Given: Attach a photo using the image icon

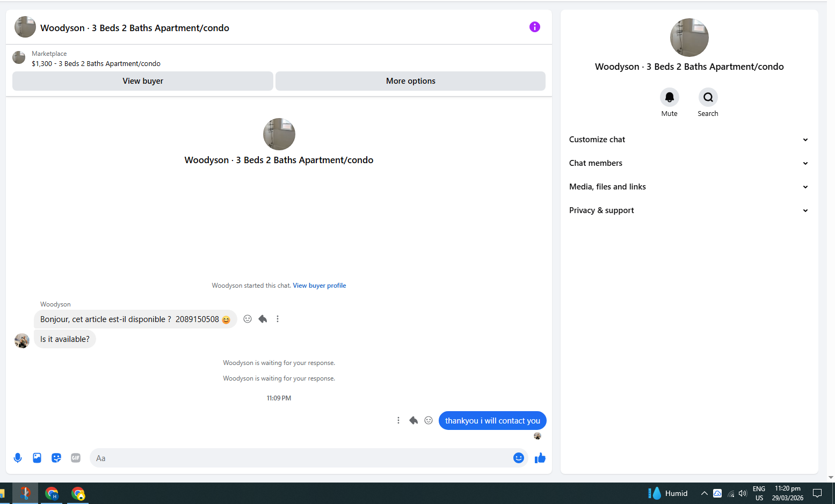Looking at the screenshot, I should [x=37, y=458].
